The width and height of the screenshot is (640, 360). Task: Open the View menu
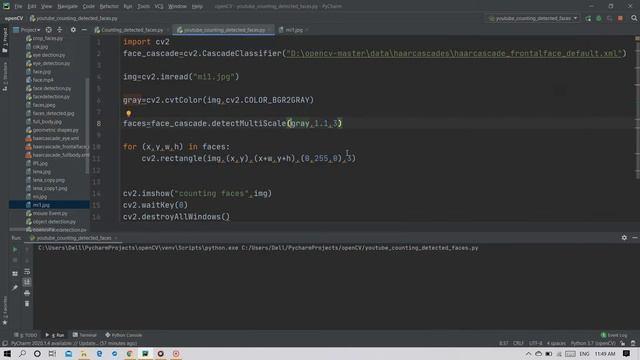click(x=47, y=7)
